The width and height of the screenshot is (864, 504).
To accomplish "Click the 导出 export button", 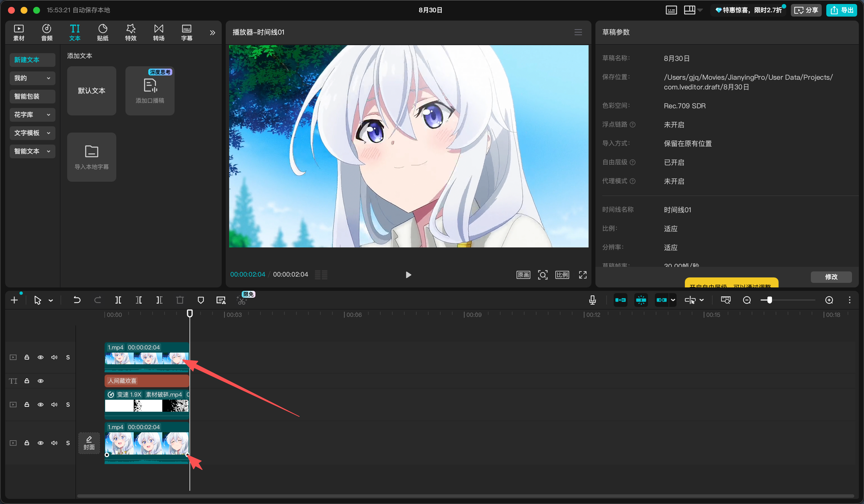I will coord(841,10).
